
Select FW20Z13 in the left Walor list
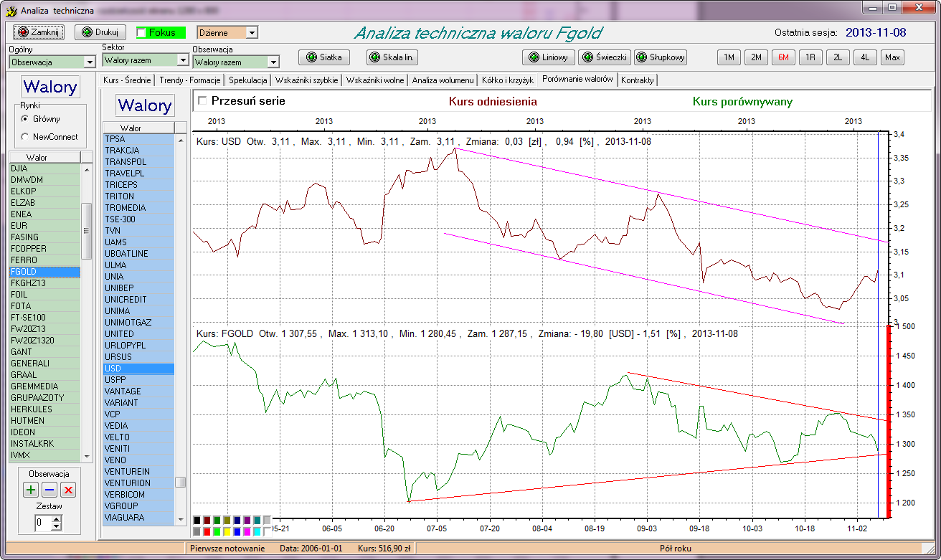[44, 329]
